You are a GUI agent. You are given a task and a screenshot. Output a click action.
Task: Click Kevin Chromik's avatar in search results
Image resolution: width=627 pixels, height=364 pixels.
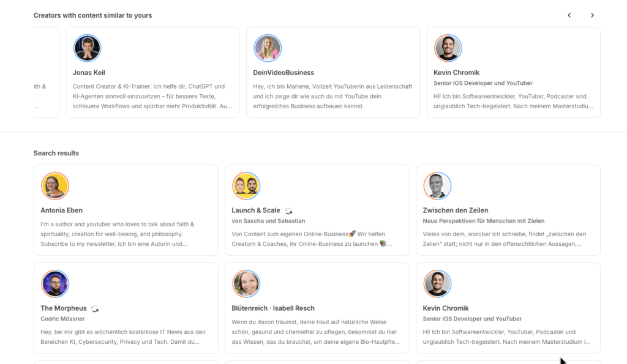(437, 284)
